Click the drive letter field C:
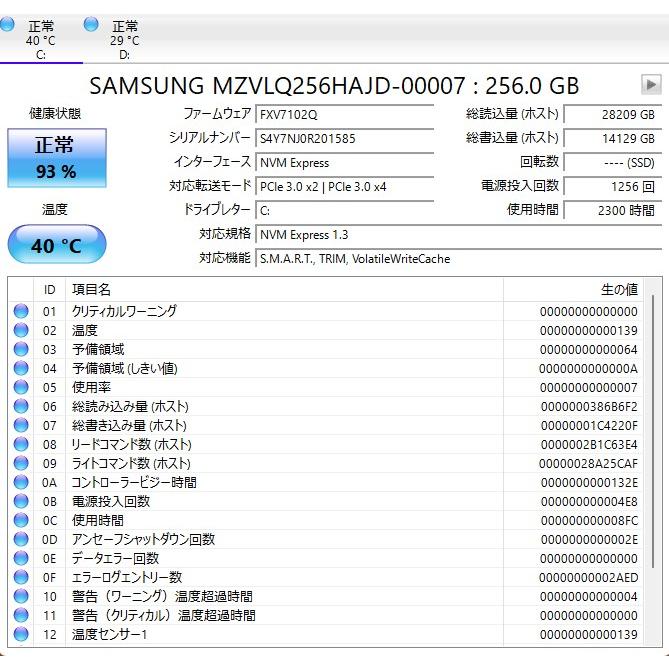 (x=344, y=210)
